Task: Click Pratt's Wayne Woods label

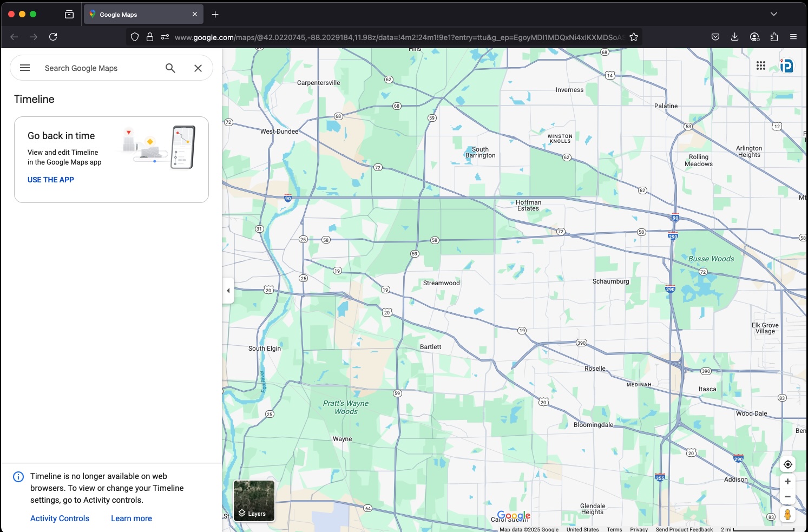Action: pyautogui.click(x=346, y=408)
